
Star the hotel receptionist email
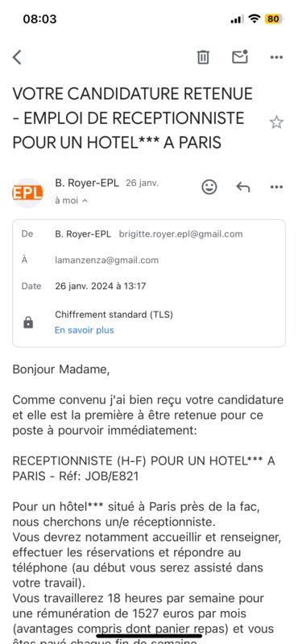coord(276,122)
